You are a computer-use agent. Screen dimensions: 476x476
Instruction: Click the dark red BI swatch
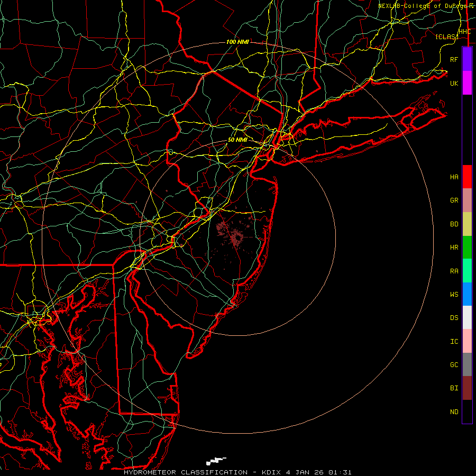(x=467, y=388)
